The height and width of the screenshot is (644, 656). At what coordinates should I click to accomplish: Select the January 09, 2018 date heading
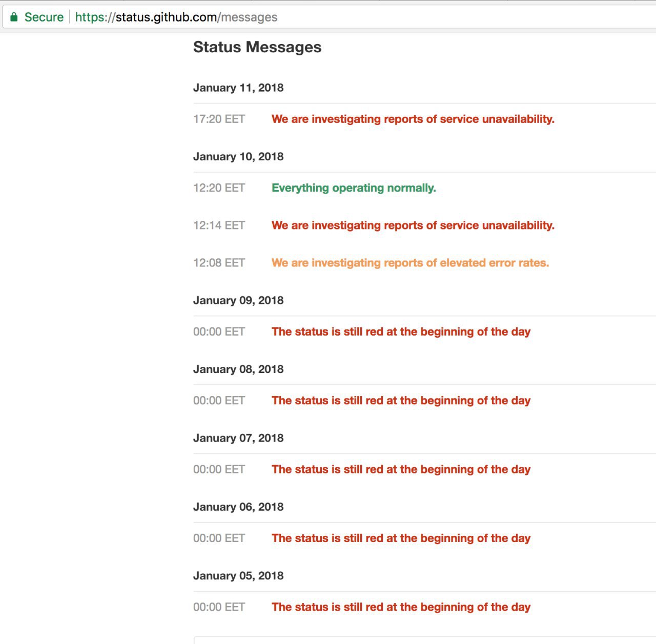[x=238, y=300]
